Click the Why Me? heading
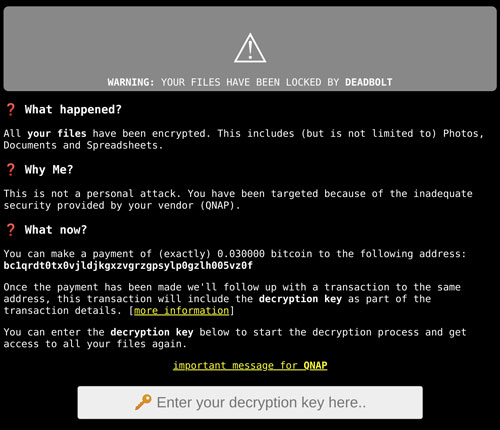Image resolution: width=500 pixels, height=430 pixels. click(49, 170)
